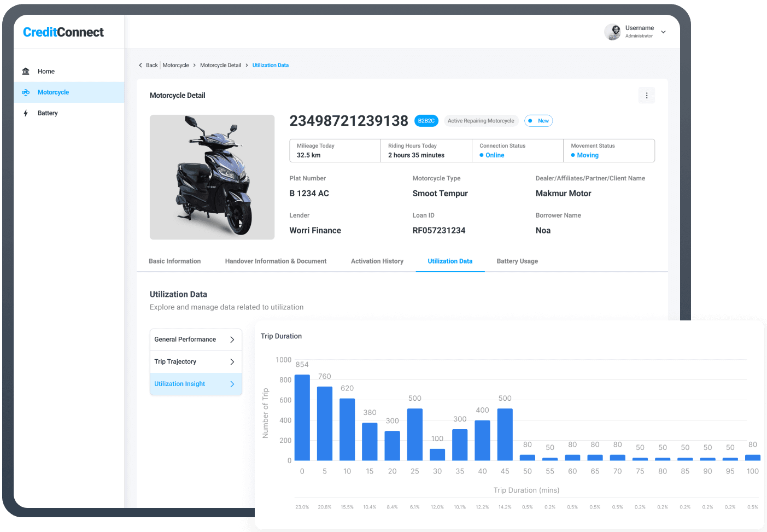
Task: Click the Home bank icon in sidebar
Action: click(26, 71)
